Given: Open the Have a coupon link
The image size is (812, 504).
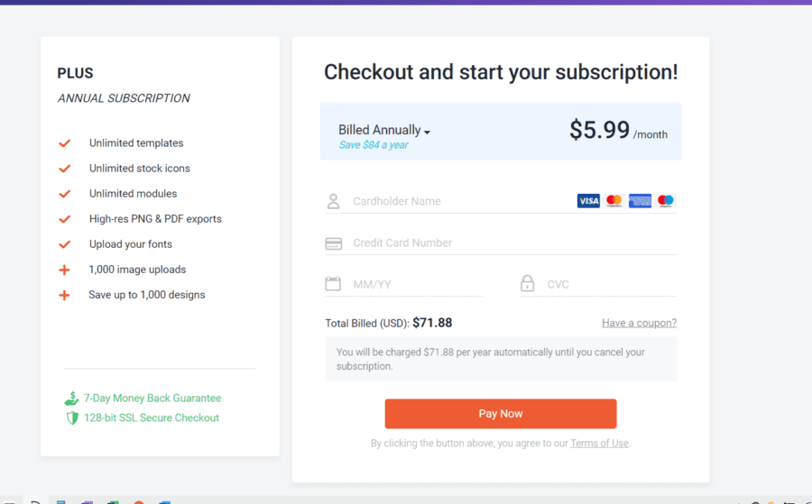Looking at the screenshot, I should coord(639,323).
